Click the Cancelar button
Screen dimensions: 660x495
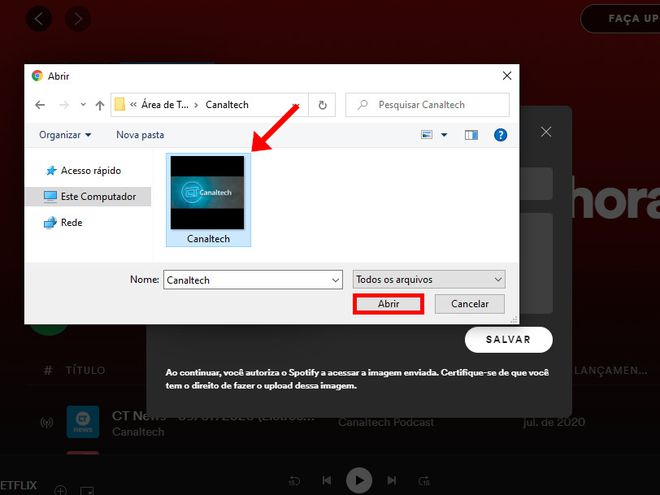coord(469,304)
